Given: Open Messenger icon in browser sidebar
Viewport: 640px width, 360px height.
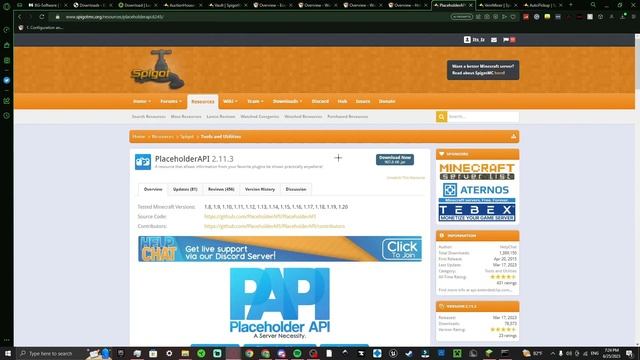Looking at the screenshot, I should (x=7, y=80).
